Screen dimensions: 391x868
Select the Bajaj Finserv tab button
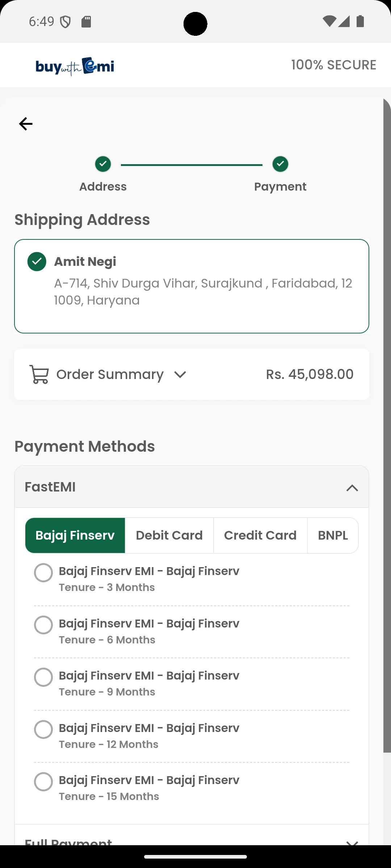click(x=75, y=535)
